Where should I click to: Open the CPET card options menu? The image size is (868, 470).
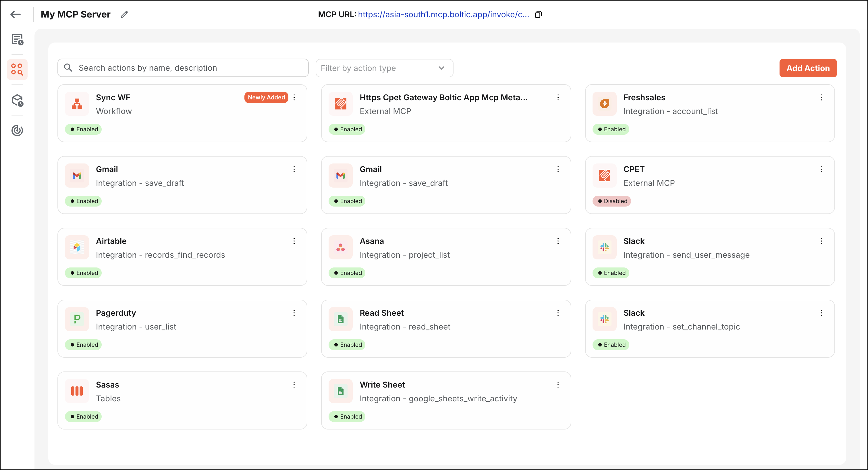[x=822, y=169]
